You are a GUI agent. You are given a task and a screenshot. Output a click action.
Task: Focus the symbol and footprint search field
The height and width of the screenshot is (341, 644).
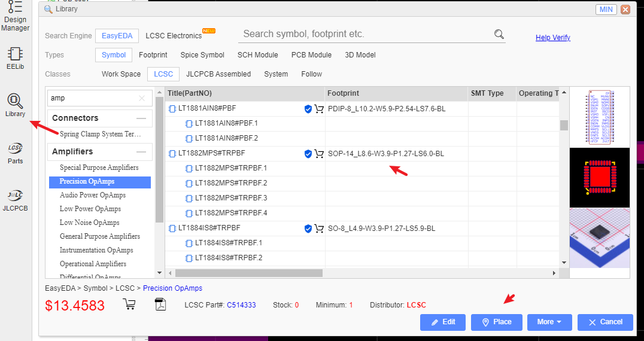pos(366,34)
